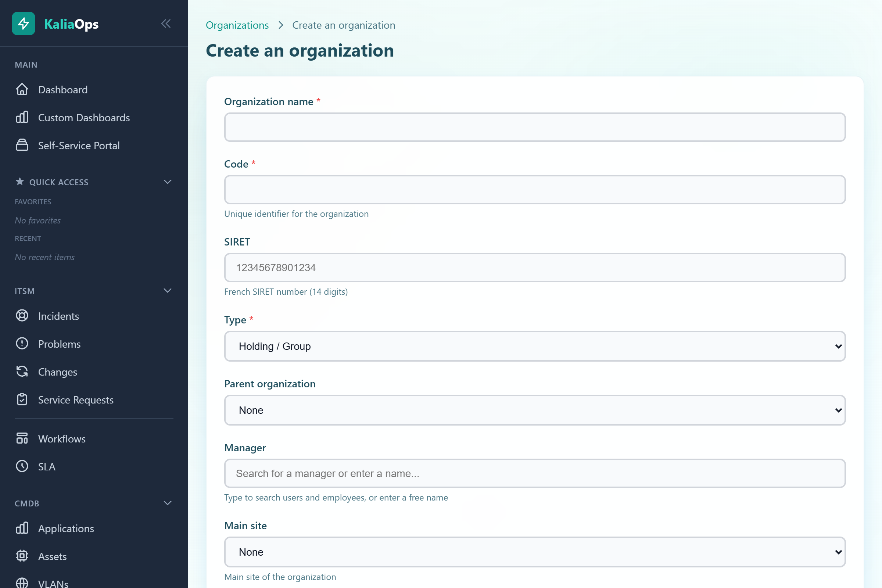Click the SLA clock icon

pos(22,466)
